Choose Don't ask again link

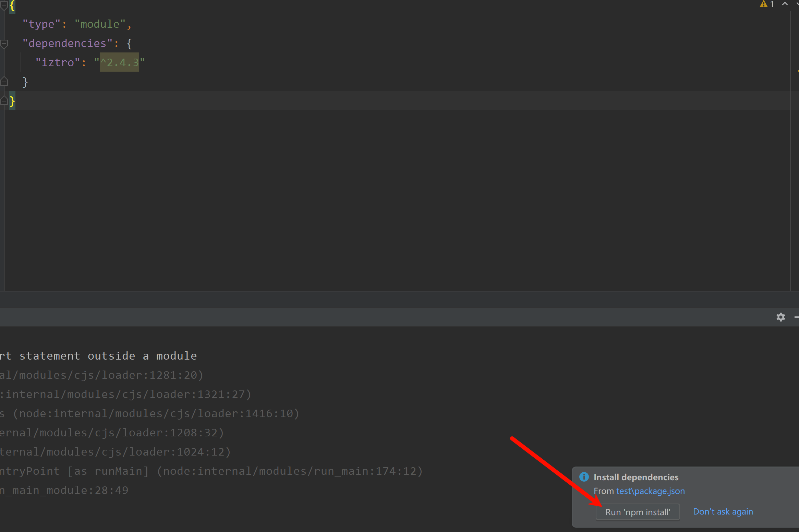[x=723, y=511]
